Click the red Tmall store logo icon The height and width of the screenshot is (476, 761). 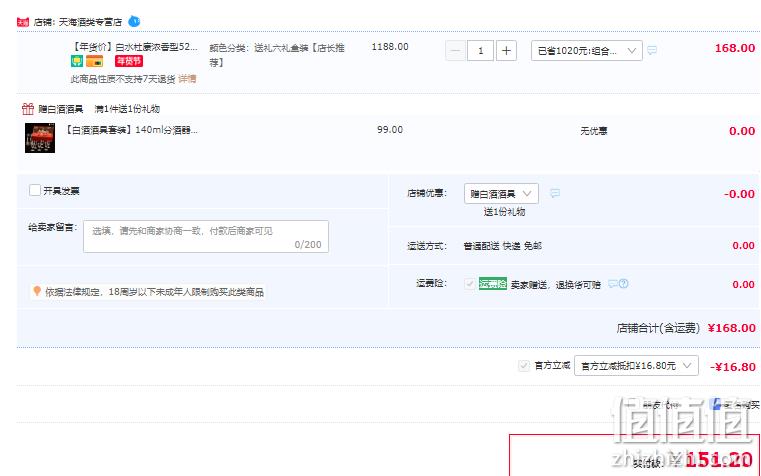pyautogui.click(x=23, y=22)
